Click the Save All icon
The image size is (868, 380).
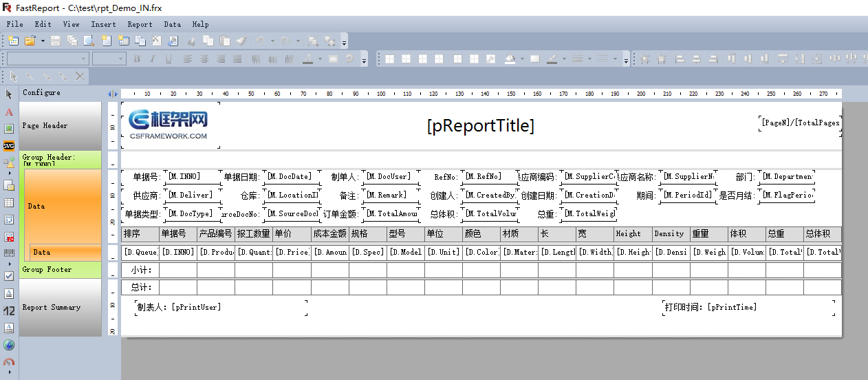coord(72,41)
